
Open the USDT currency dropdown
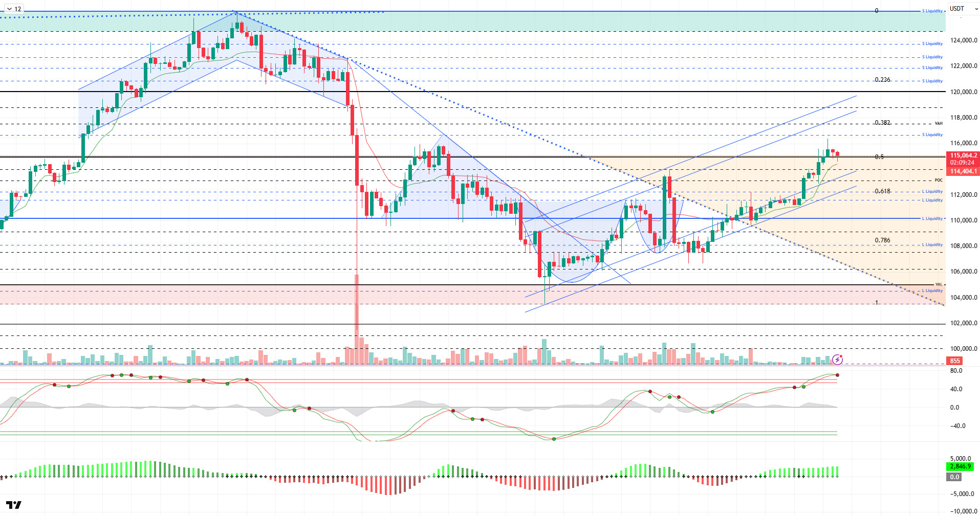963,9
